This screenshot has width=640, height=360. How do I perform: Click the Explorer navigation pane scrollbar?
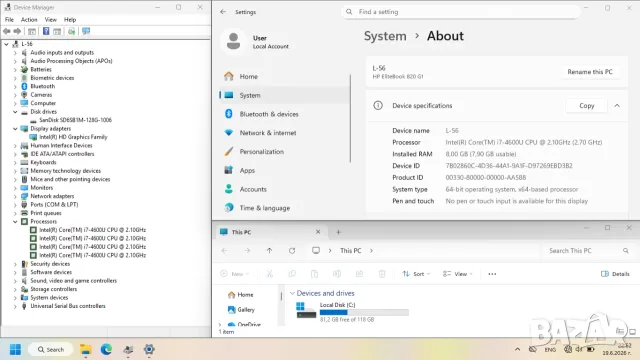point(281,296)
